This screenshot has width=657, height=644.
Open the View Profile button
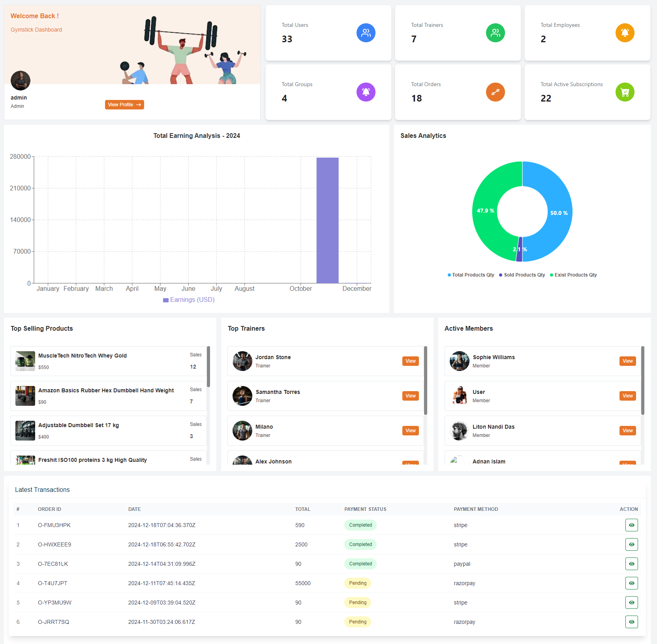click(x=124, y=105)
